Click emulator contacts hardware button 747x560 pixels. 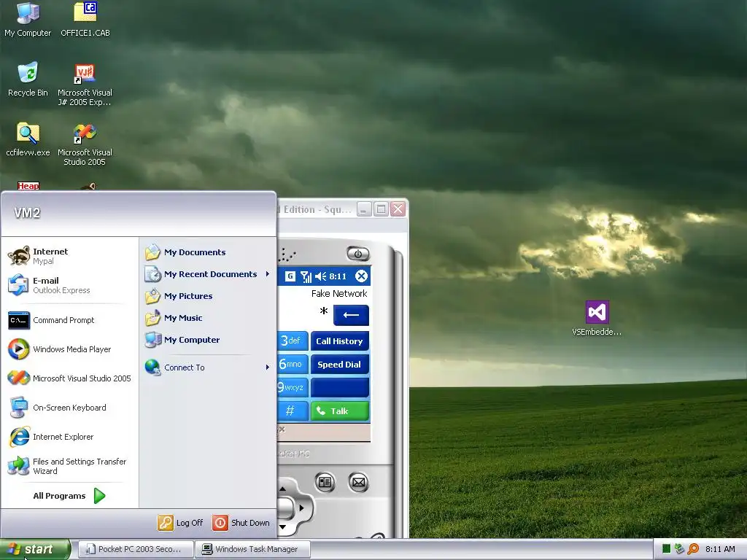click(325, 483)
